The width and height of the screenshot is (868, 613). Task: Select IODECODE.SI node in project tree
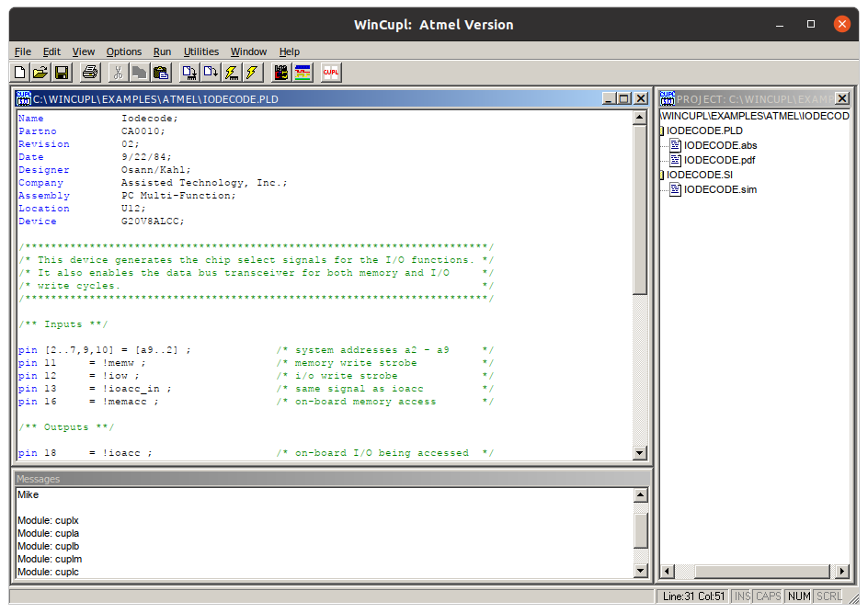[x=699, y=175]
